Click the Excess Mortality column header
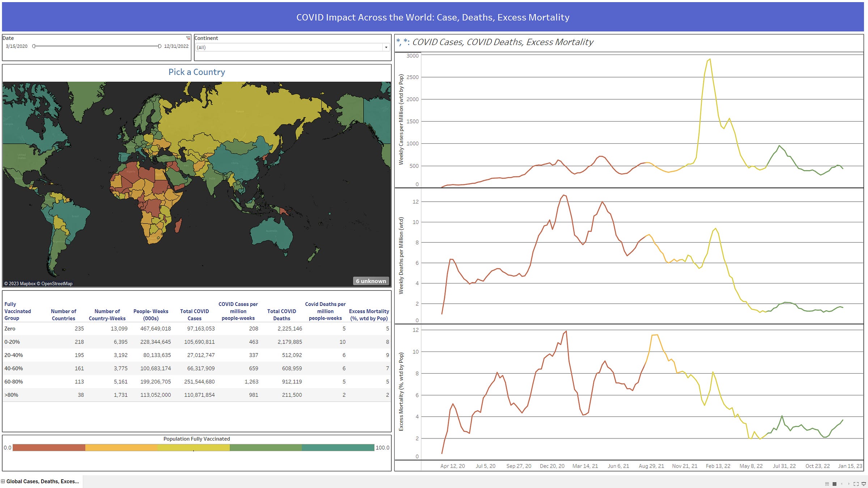This screenshot has width=868, height=488. coord(369,315)
